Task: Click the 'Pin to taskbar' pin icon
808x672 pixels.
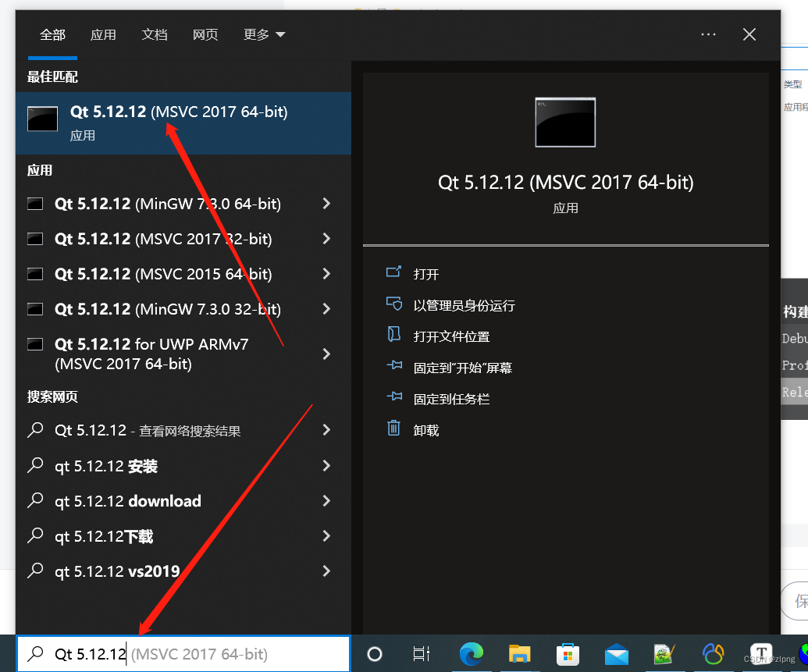Action: 393,398
